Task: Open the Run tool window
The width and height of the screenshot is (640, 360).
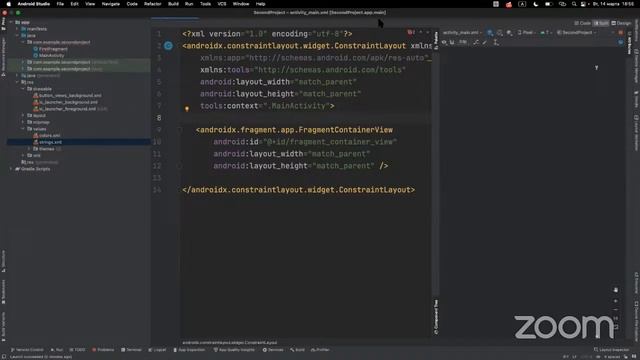Action: click(x=57, y=350)
